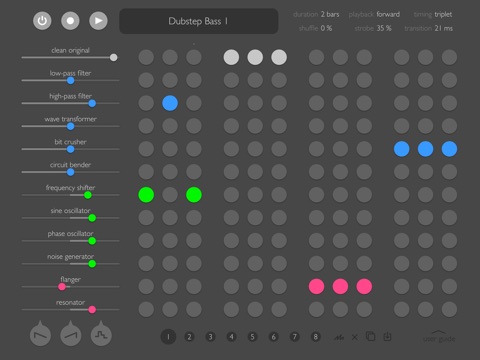
Task: Click the copy pattern icon
Action: coord(370,336)
